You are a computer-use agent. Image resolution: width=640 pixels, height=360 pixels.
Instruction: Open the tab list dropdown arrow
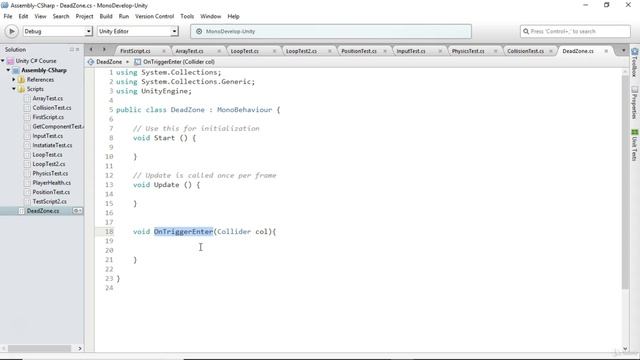(x=623, y=50)
